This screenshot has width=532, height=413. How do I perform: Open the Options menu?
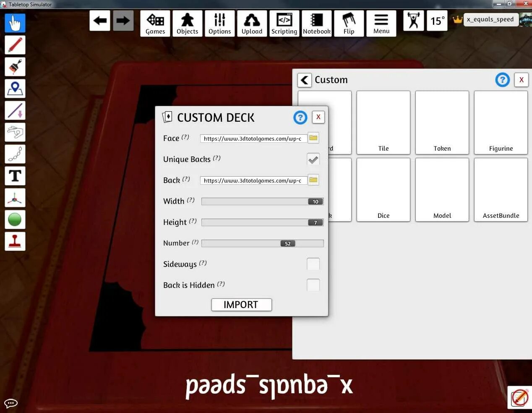(x=220, y=24)
